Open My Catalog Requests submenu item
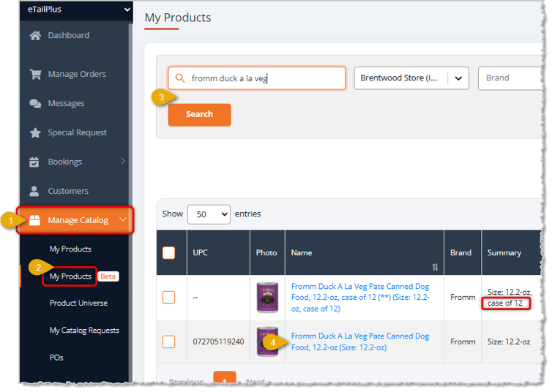Screen dimensions: 552x392 pyautogui.click(x=84, y=331)
